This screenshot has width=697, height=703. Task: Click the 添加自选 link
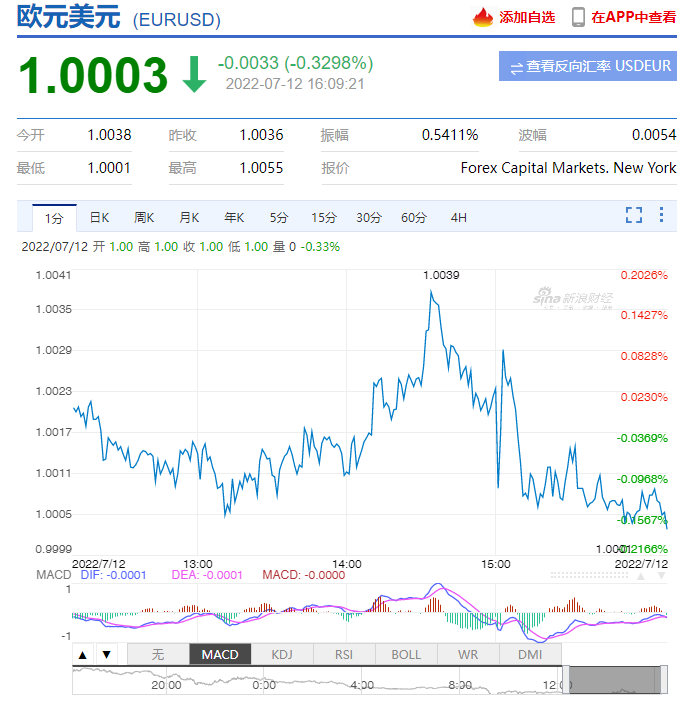coord(527,17)
